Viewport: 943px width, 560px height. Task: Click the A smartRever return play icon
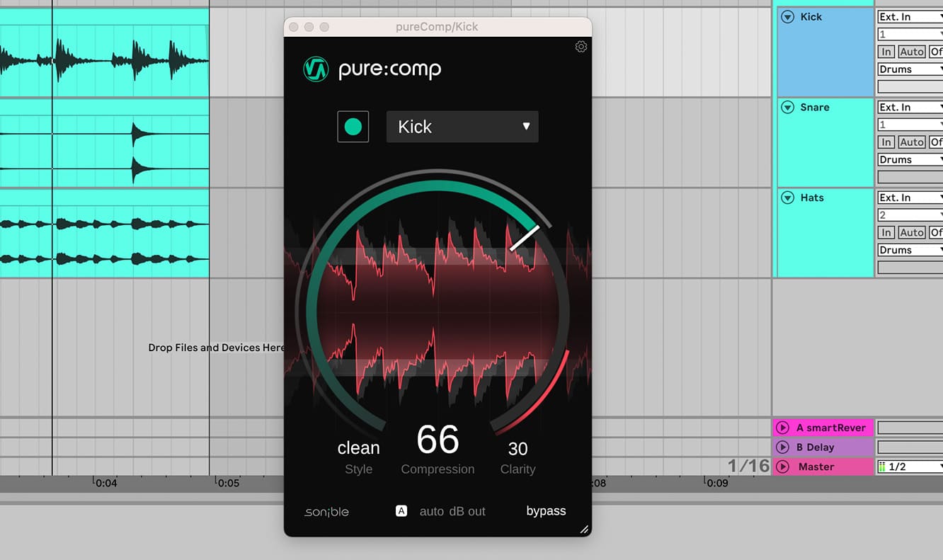coord(782,428)
